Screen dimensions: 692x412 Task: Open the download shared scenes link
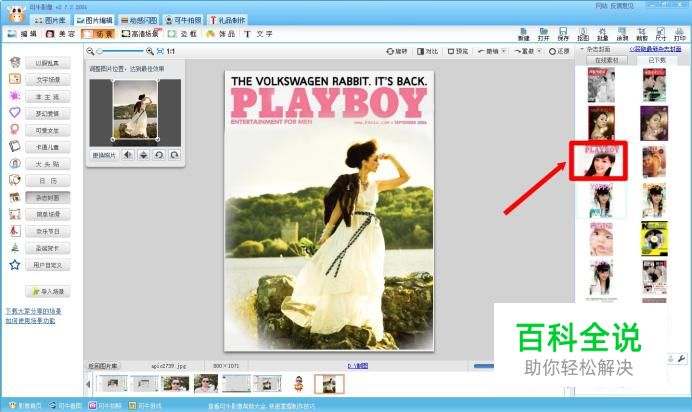point(33,311)
